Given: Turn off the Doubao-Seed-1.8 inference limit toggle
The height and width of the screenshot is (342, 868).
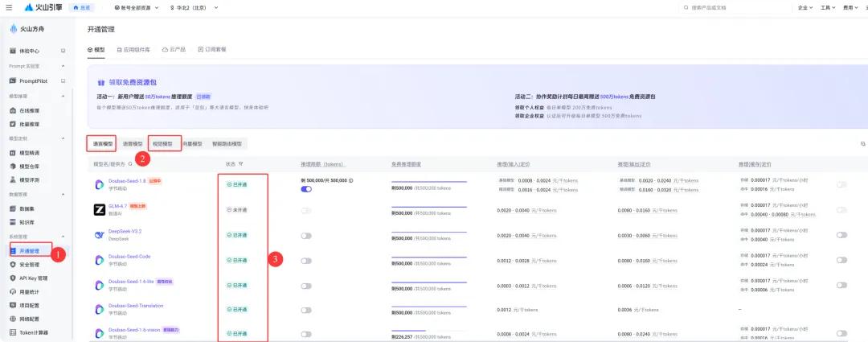Looking at the screenshot, I should (x=306, y=189).
